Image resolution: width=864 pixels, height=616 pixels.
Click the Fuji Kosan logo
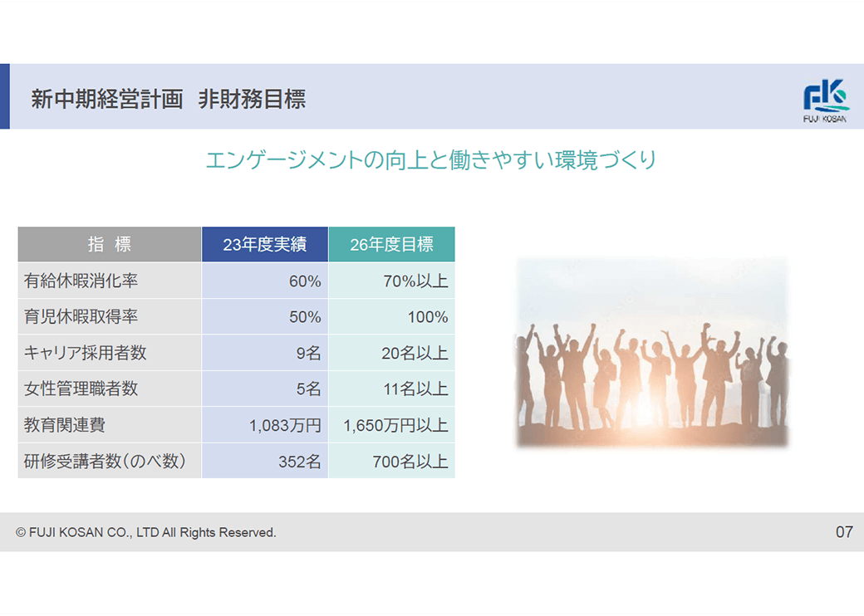coord(825,101)
